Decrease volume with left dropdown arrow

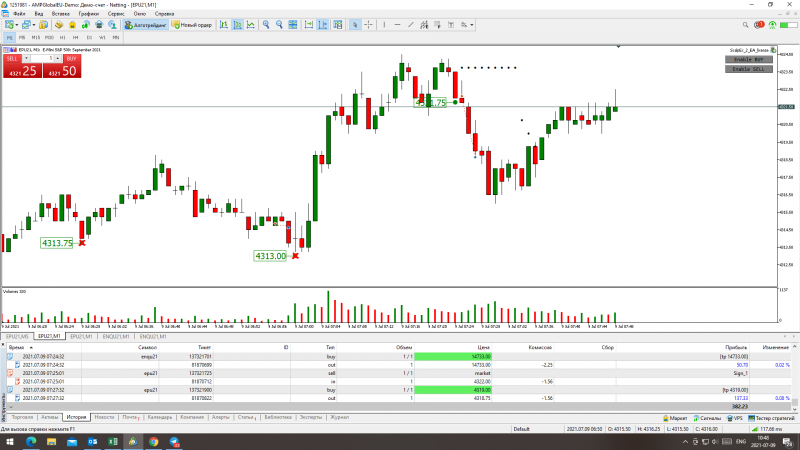coord(26,59)
